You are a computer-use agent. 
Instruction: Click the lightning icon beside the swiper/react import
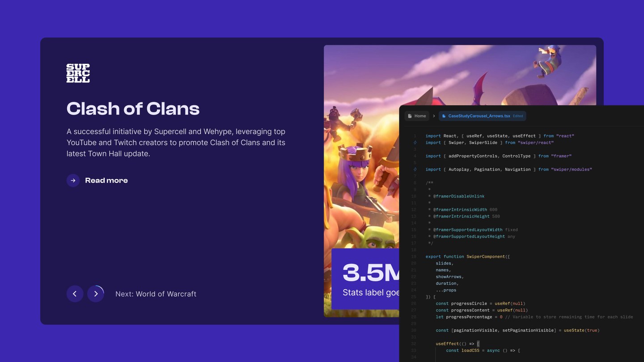pyautogui.click(x=415, y=143)
